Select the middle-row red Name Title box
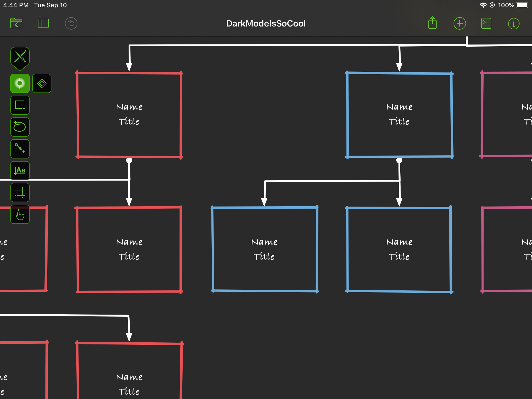 click(x=129, y=250)
